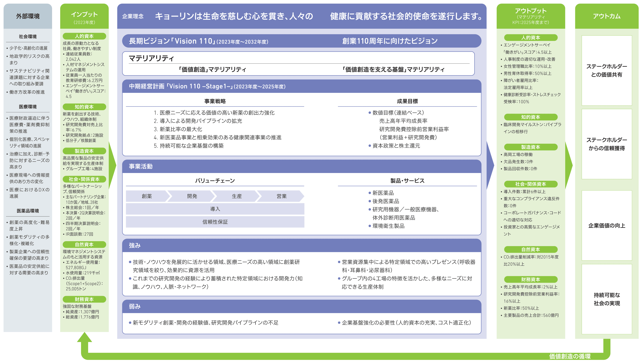Click 「価値創造」マテリアリティ text
The image size is (643, 364).
point(212,69)
